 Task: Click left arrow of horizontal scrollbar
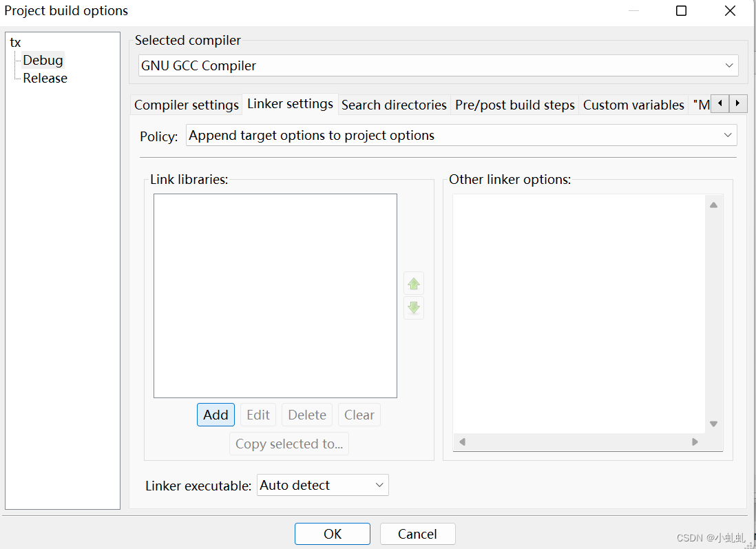point(463,442)
